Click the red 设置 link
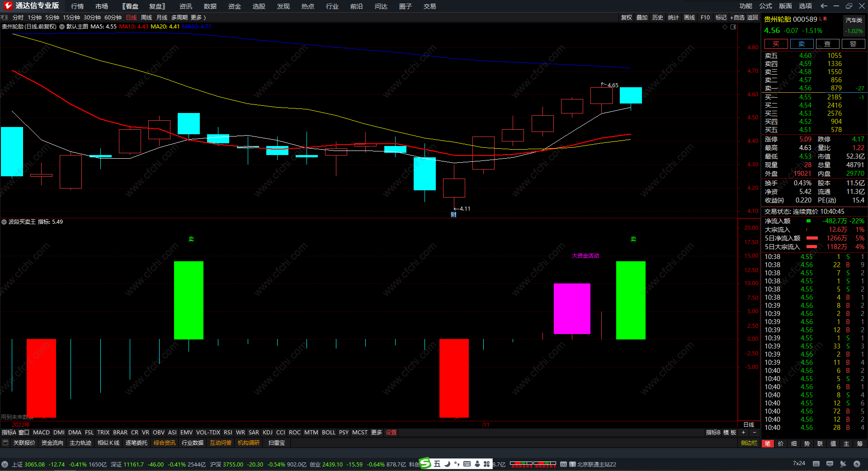 pyautogui.click(x=391, y=433)
